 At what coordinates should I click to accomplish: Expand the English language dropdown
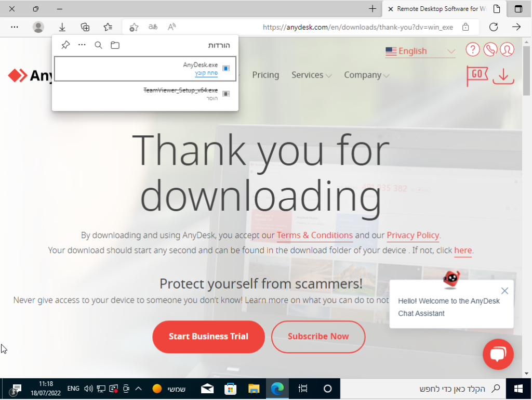point(420,51)
